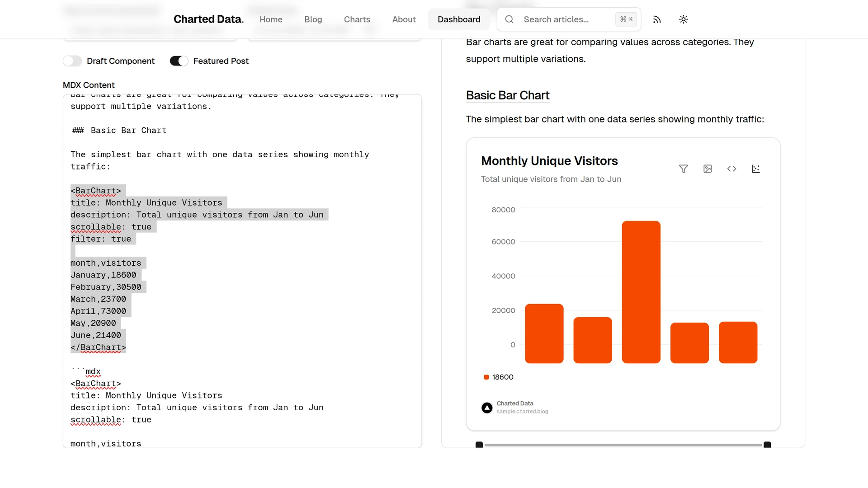The height and width of the screenshot is (488, 868).
Task: Click the highlighted February,30500 line in editor
Action: 106,287
